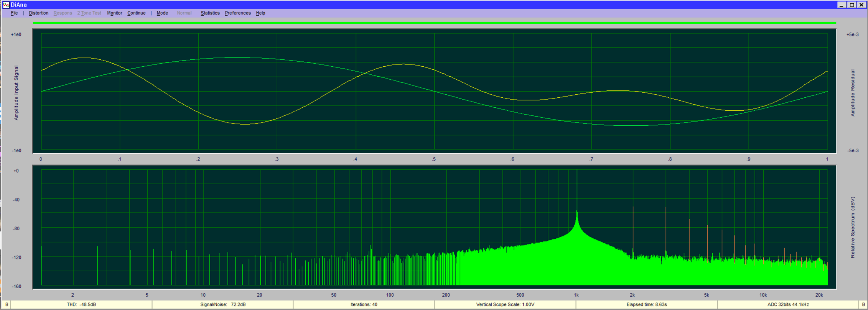This screenshot has height=310, width=868.
Task: Minimize the DiAna window
Action: (x=842, y=5)
